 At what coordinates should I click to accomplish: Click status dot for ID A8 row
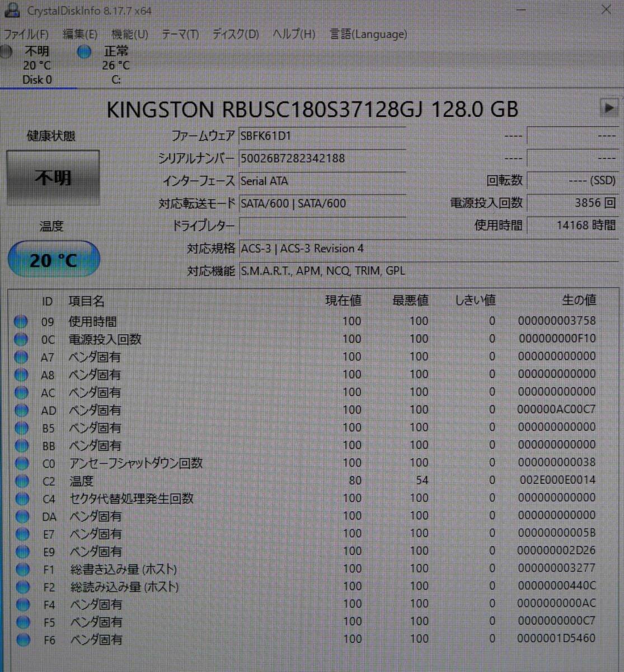point(21,375)
